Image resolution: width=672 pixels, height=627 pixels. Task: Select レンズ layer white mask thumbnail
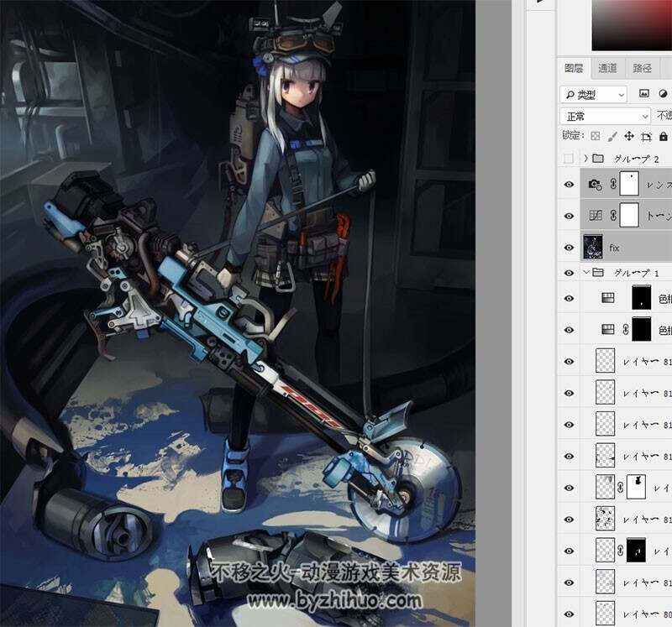pyautogui.click(x=629, y=184)
